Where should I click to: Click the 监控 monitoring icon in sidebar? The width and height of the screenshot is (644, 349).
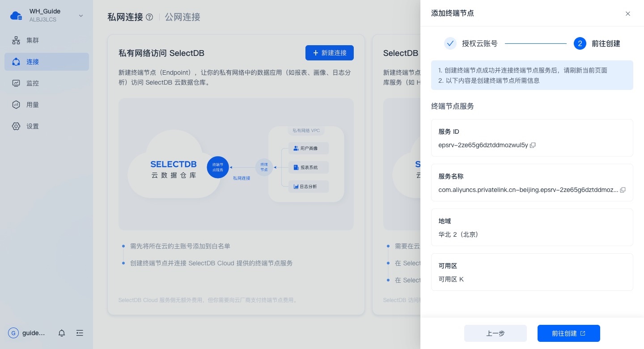pos(16,83)
